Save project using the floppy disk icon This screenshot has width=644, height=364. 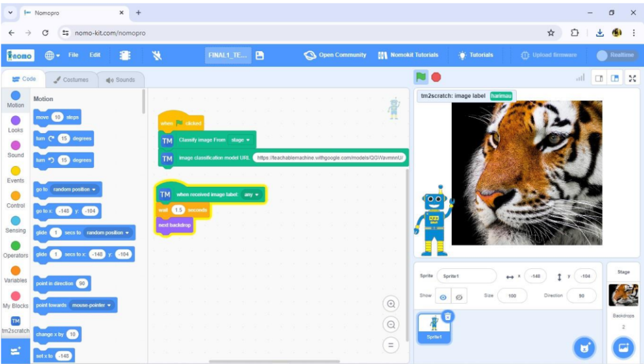coord(260,55)
